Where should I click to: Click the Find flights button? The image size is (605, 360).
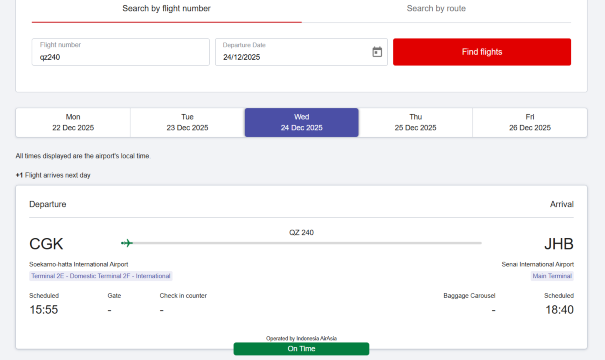coord(482,52)
